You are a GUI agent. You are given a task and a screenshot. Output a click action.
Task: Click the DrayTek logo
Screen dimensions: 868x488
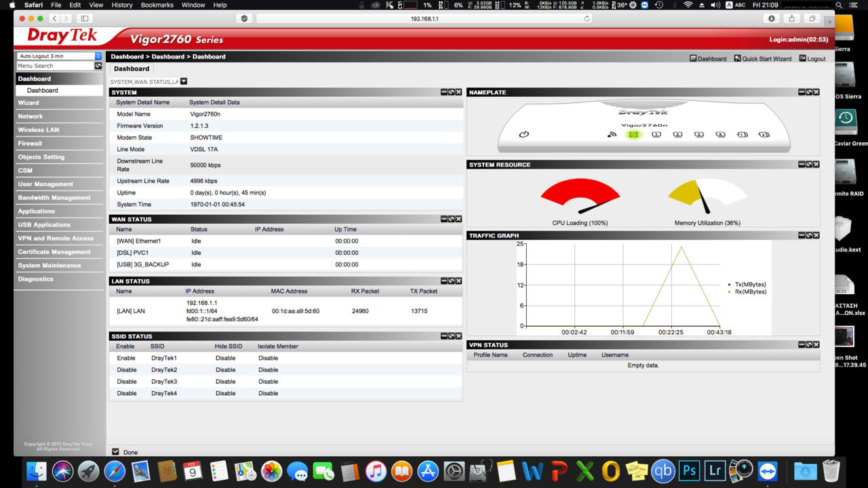(x=62, y=37)
